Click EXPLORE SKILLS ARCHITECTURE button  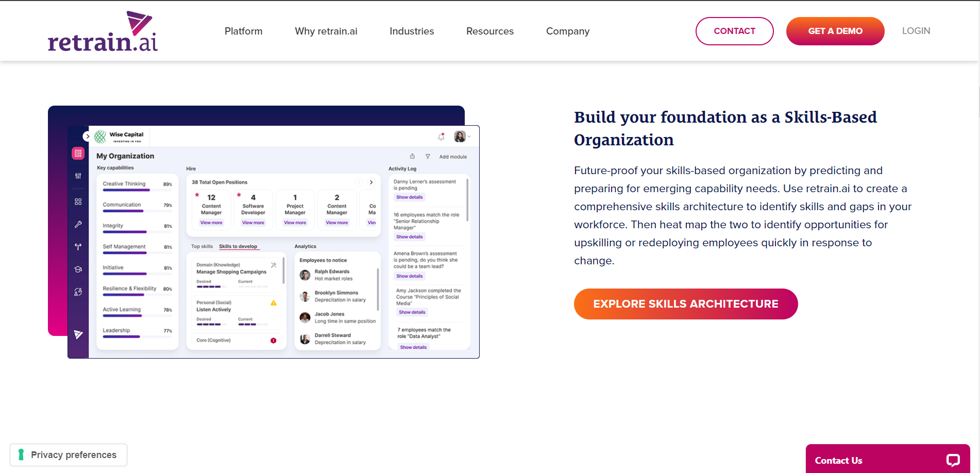686,304
